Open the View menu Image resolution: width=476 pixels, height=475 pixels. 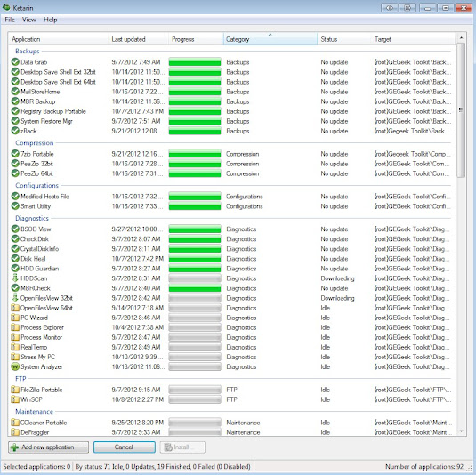pos(28,20)
